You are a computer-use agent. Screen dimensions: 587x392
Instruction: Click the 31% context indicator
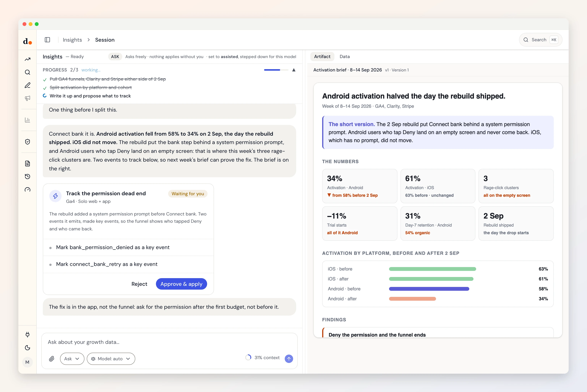pyautogui.click(x=263, y=357)
